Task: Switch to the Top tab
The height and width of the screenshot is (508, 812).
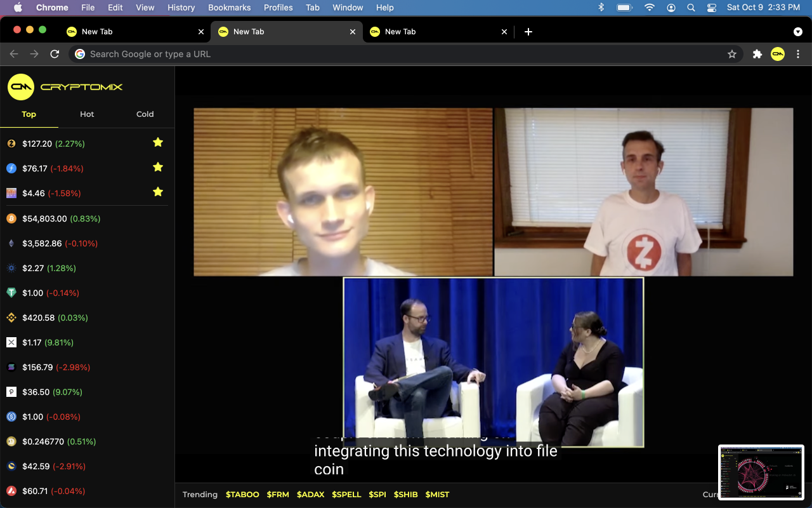Action: (x=29, y=114)
